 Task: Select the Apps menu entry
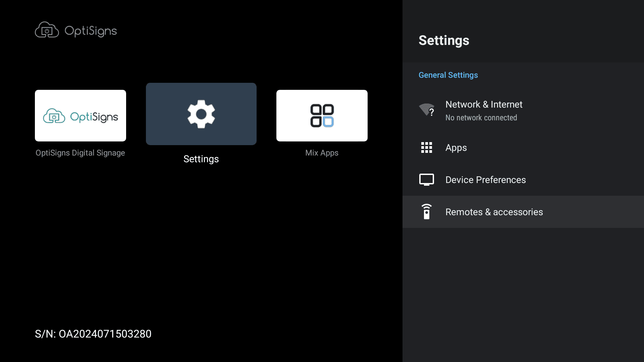[x=456, y=148]
